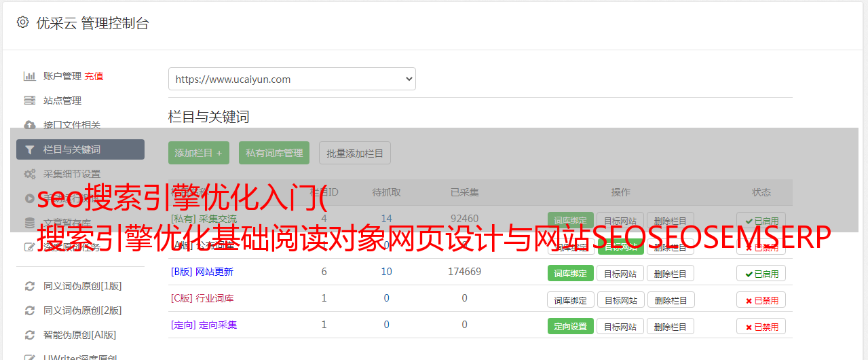Screen dimensions: 868x360
Task: Click the database icon for 文章暂存库
Action: (30, 223)
